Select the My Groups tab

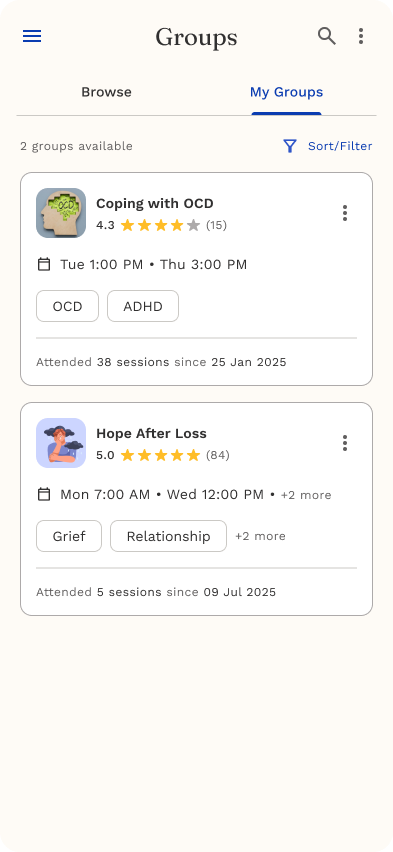(286, 92)
